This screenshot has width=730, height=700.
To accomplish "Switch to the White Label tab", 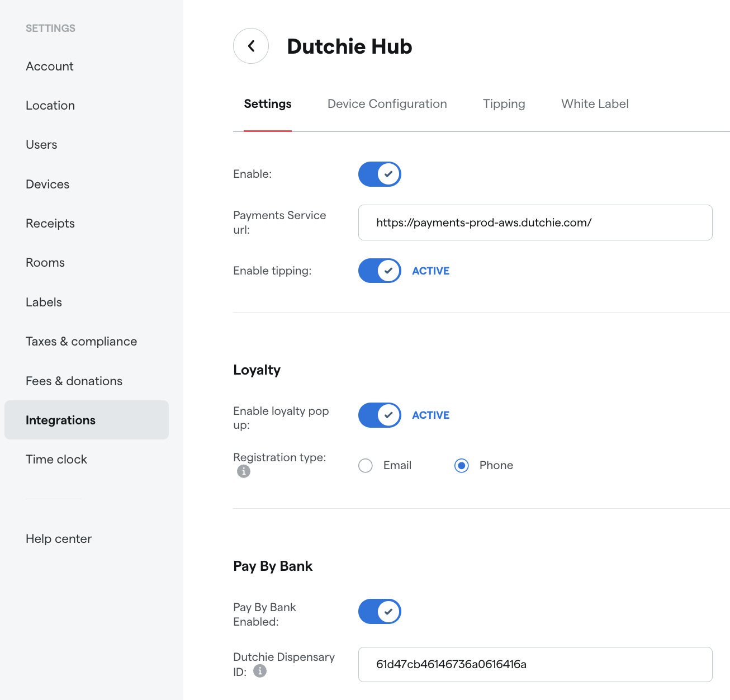I will pos(594,103).
